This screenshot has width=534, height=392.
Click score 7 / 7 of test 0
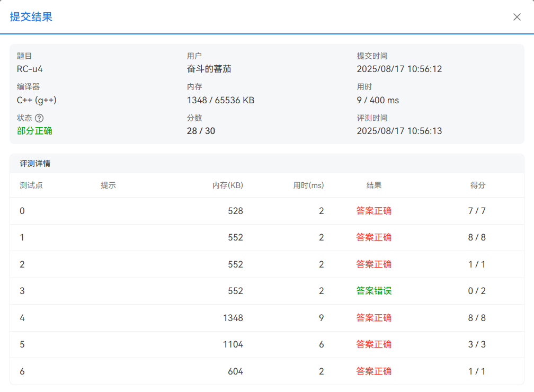477,211
